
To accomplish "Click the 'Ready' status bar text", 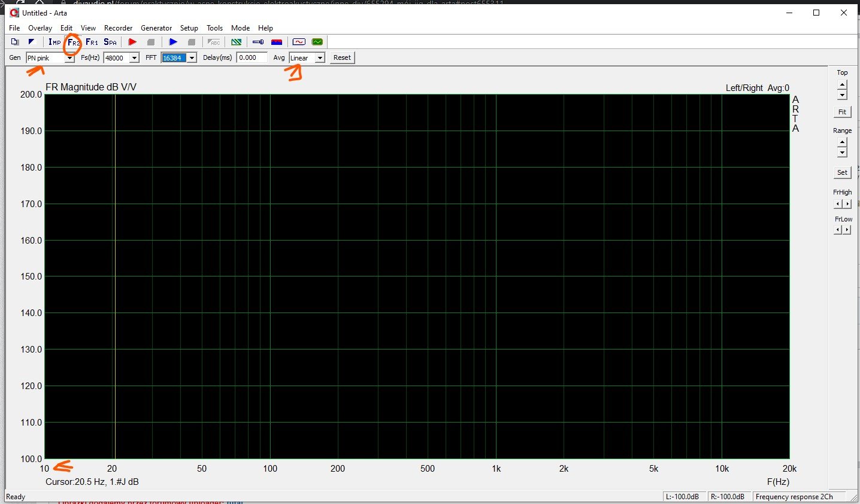I will [x=16, y=497].
